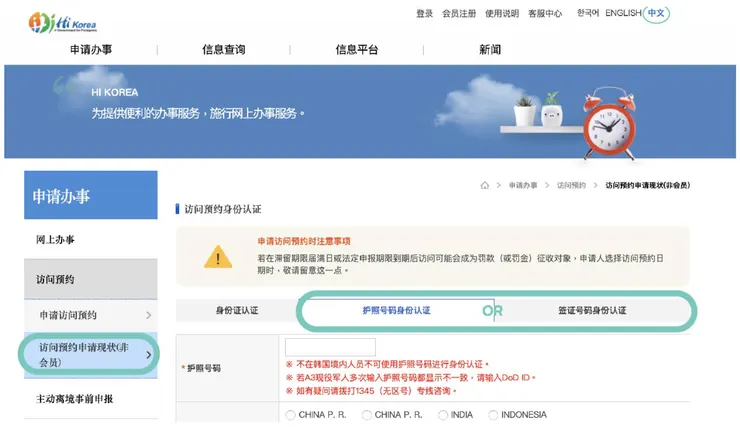The image size is (740, 434).
Task: Select the INDIA radio button
Action: pyautogui.click(x=443, y=415)
